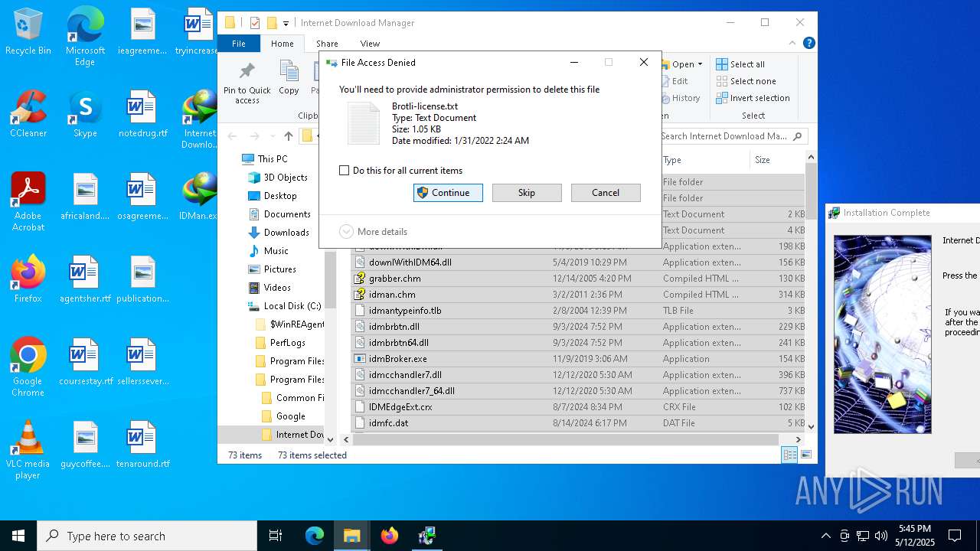Select the grabber.chm file
Image resolution: width=980 pixels, height=551 pixels.
[x=578, y=279]
